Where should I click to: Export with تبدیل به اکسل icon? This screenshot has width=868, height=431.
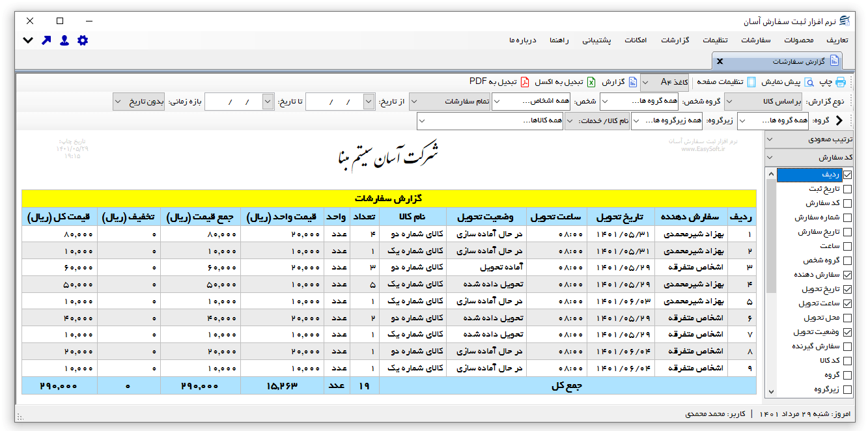point(591,82)
